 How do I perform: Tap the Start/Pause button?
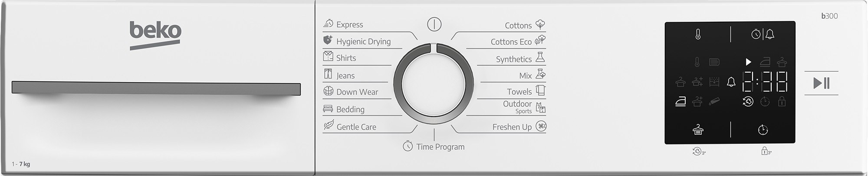pos(821,83)
